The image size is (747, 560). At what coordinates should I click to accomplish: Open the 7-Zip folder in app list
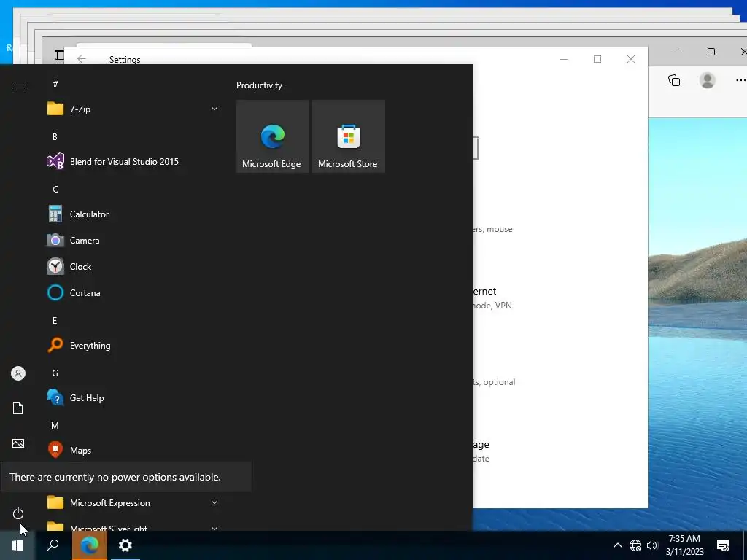pyautogui.click(x=133, y=109)
